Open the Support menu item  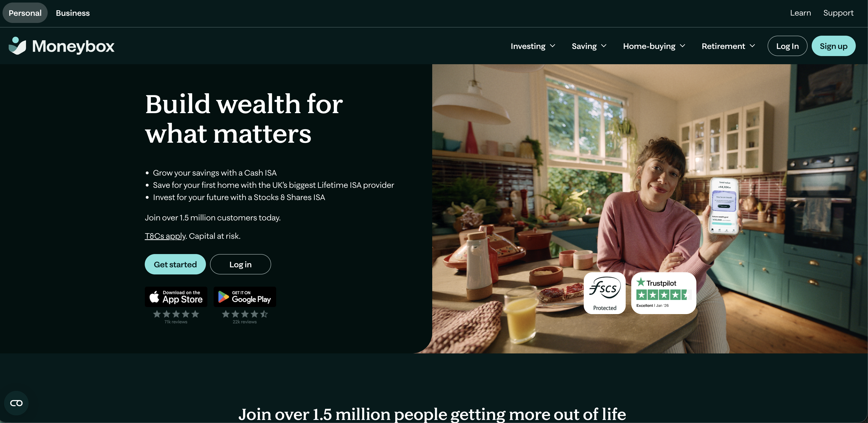pos(838,13)
